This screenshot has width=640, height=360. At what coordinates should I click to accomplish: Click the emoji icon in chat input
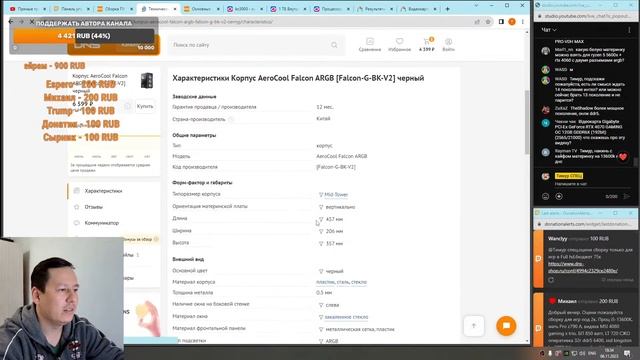[x=545, y=196]
